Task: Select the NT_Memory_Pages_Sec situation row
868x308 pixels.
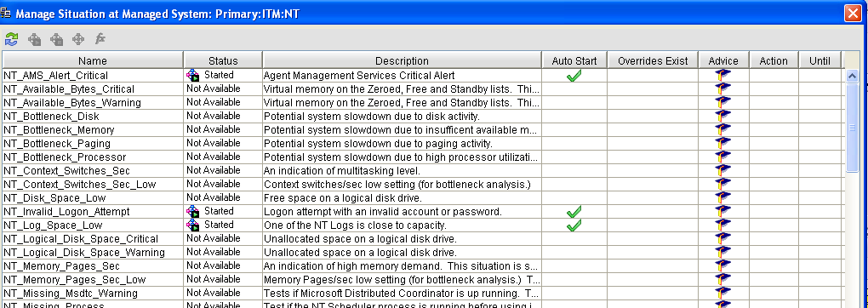Action: pyautogui.click(x=424, y=266)
